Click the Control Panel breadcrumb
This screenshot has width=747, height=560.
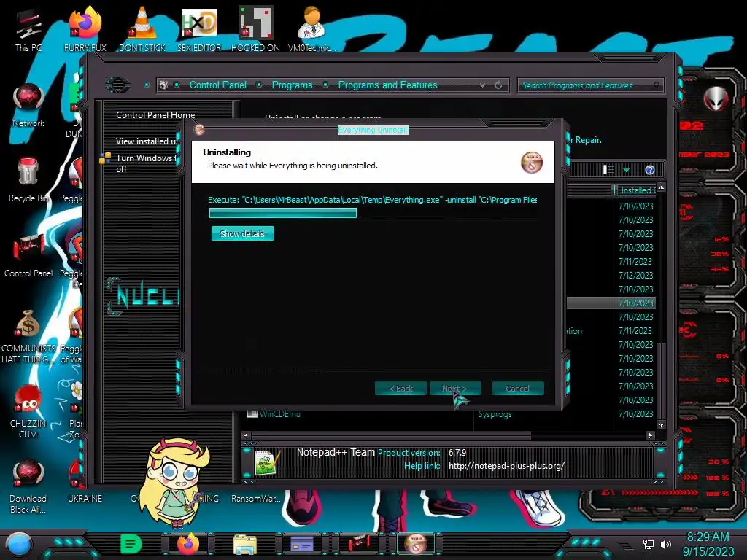click(x=217, y=85)
